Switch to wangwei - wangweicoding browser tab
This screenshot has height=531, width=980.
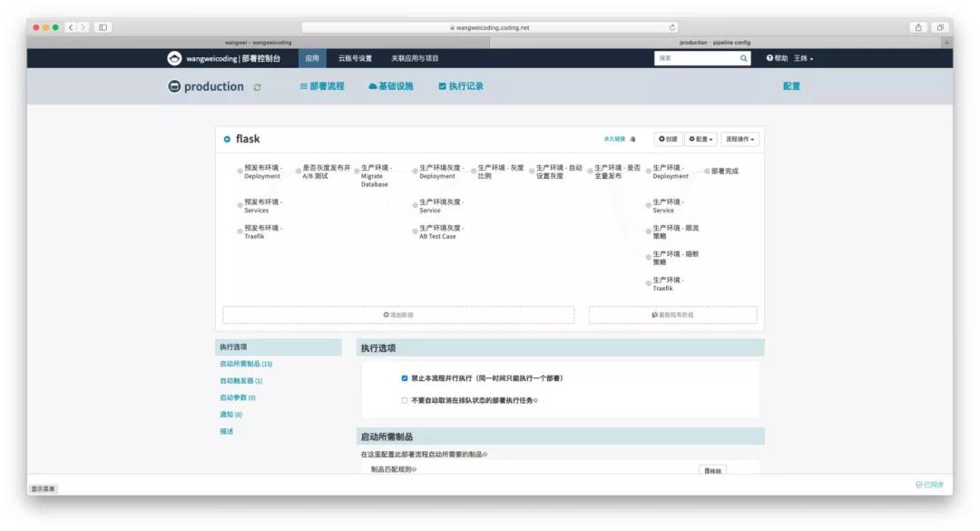[x=258, y=43]
